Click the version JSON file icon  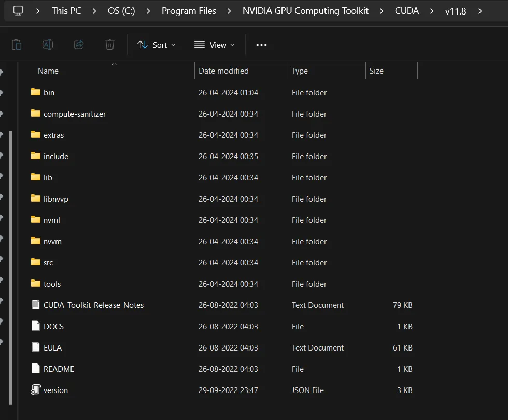(36, 389)
